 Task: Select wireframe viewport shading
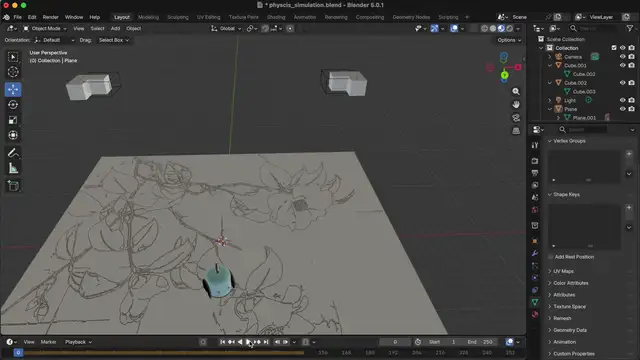tap(484, 29)
